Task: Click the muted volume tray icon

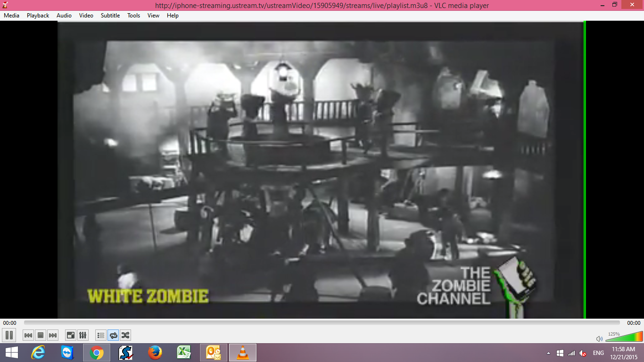Action: coord(583,353)
